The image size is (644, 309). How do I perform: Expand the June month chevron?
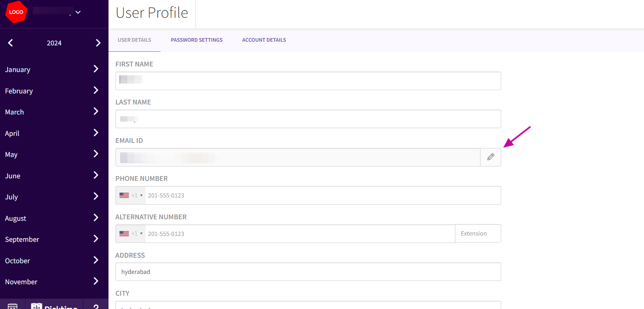coord(96,175)
